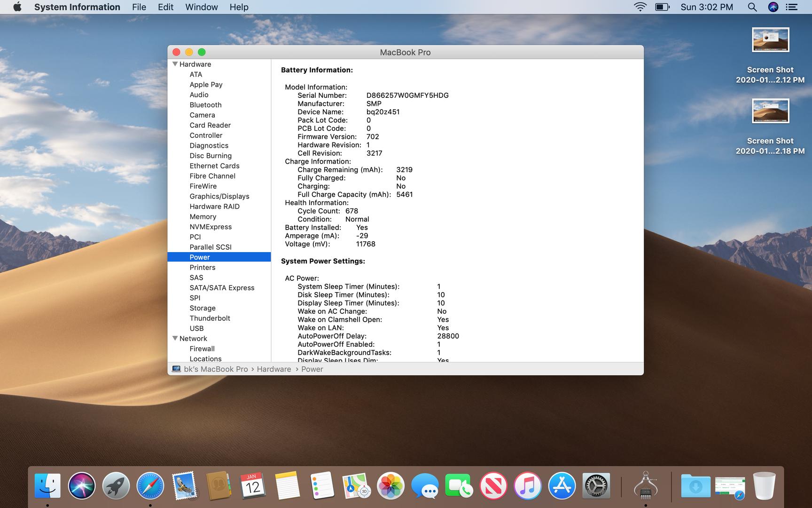This screenshot has width=812, height=508.
Task: Open Notes app in Dock
Action: [x=287, y=486]
